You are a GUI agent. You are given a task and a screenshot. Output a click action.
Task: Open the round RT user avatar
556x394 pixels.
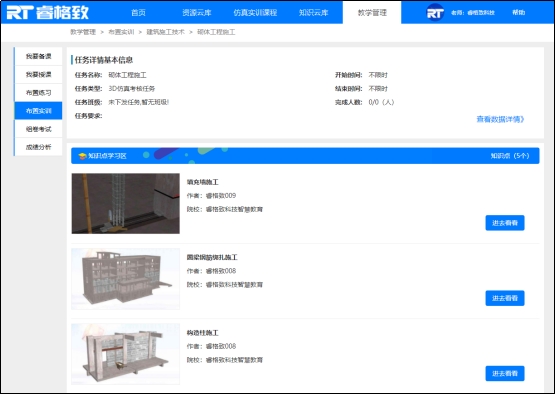[435, 12]
